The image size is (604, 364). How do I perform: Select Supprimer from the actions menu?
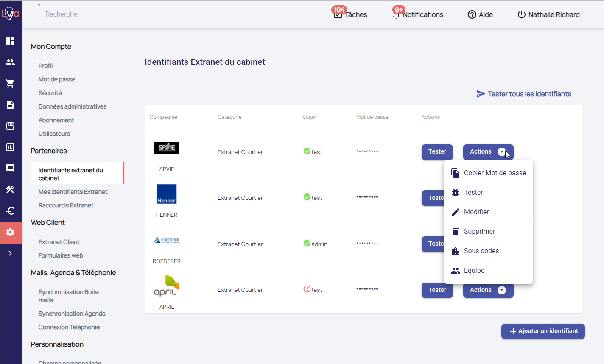coord(479,232)
